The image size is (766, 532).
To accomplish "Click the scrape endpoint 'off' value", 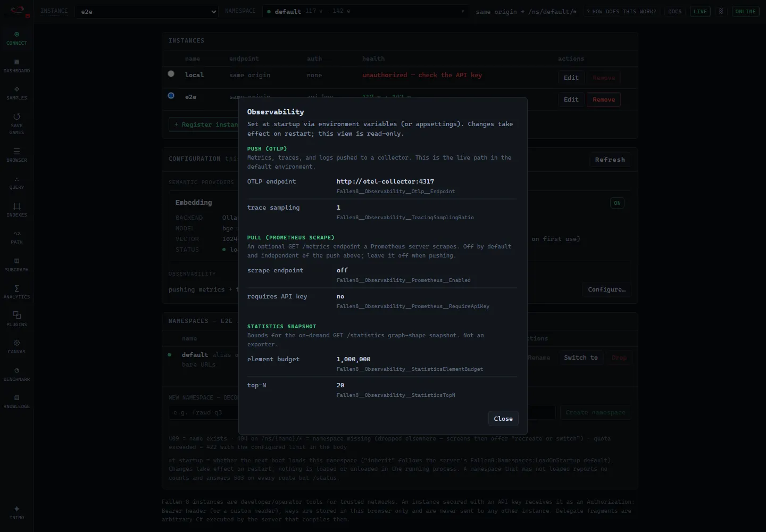I will tap(342, 270).
